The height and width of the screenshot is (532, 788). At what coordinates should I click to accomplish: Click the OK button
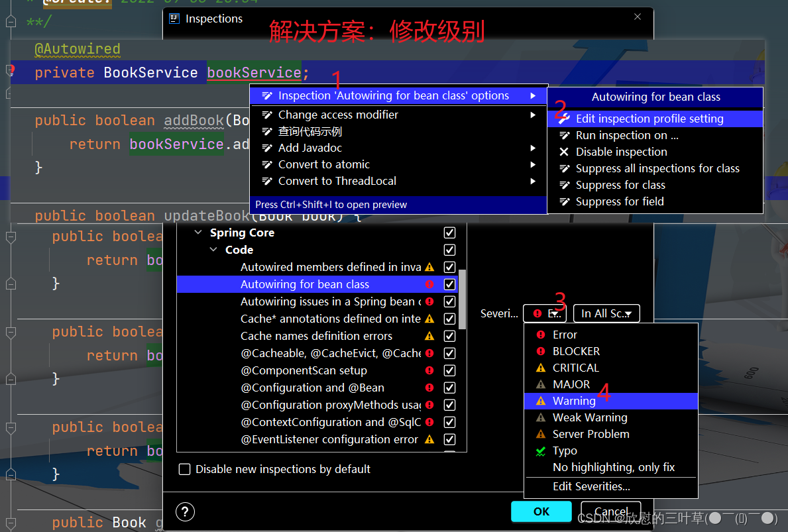coord(541,511)
